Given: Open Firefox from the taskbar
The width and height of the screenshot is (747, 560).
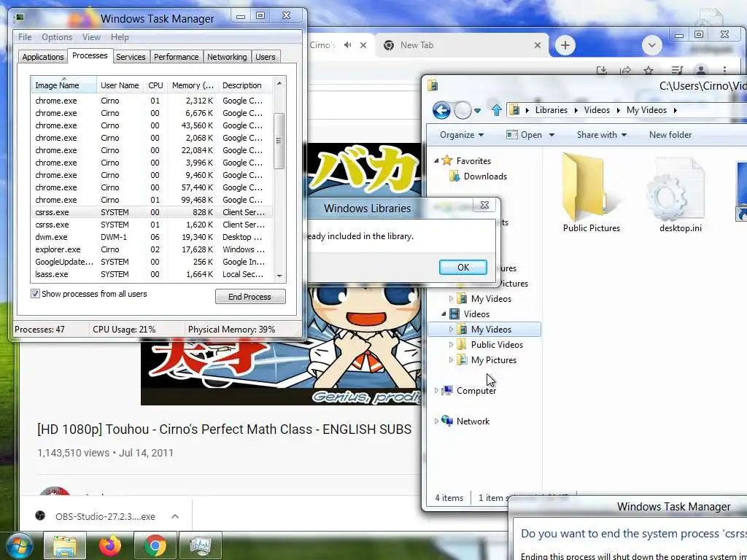Looking at the screenshot, I should [109, 545].
